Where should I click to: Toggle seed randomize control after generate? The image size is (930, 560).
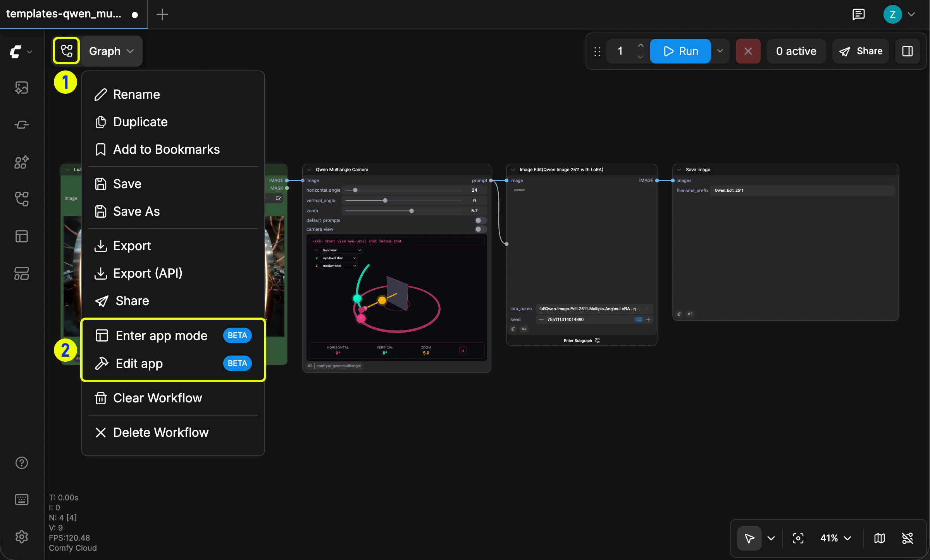pyautogui.click(x=638, y=320)
